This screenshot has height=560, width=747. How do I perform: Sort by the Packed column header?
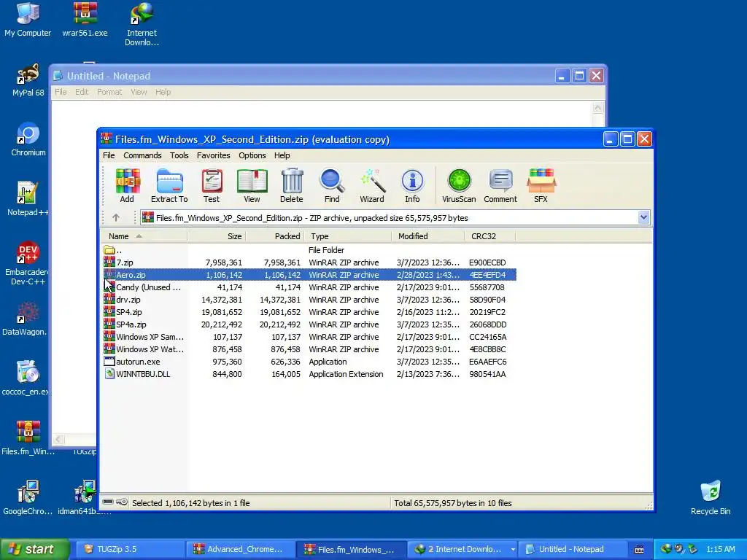275,236
